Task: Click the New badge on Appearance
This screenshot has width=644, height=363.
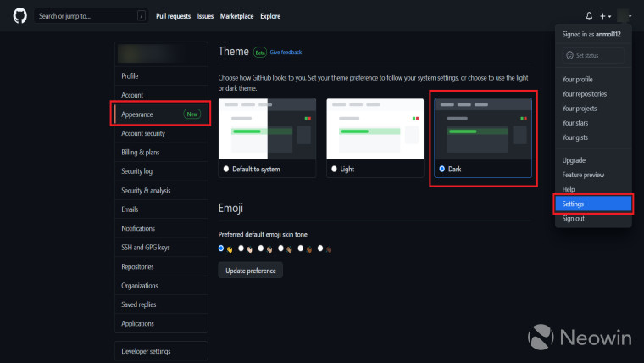Action: [x=192, y=114]
